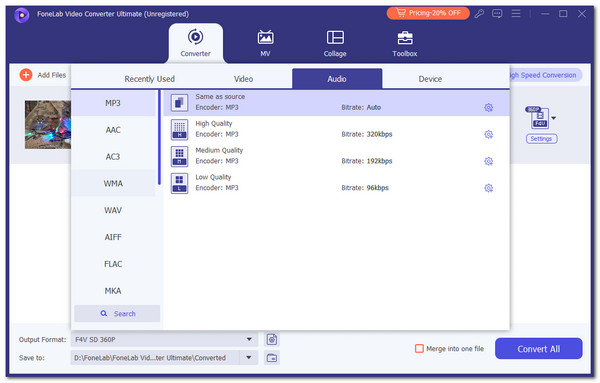The image size is (600, 383).
Task: Check Merge into one file
Action: pos(419,349)
